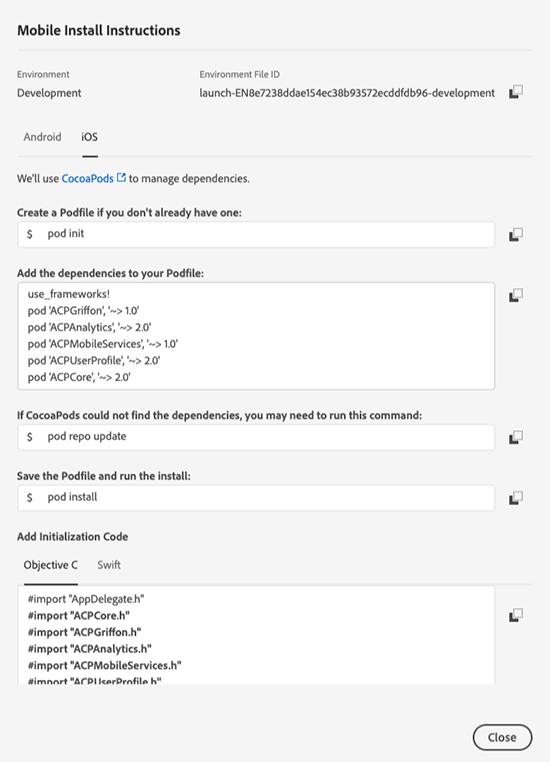Switch to the Android tab
Image resolution: width=550 pixels, height=762 pixels.
point(42,137)
